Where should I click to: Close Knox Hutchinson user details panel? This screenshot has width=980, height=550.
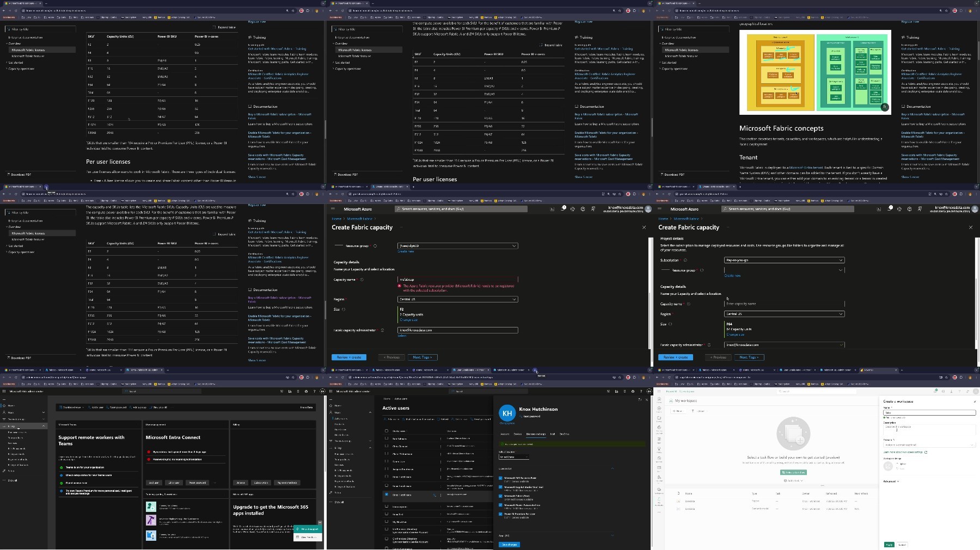click(x=647, y=400)
